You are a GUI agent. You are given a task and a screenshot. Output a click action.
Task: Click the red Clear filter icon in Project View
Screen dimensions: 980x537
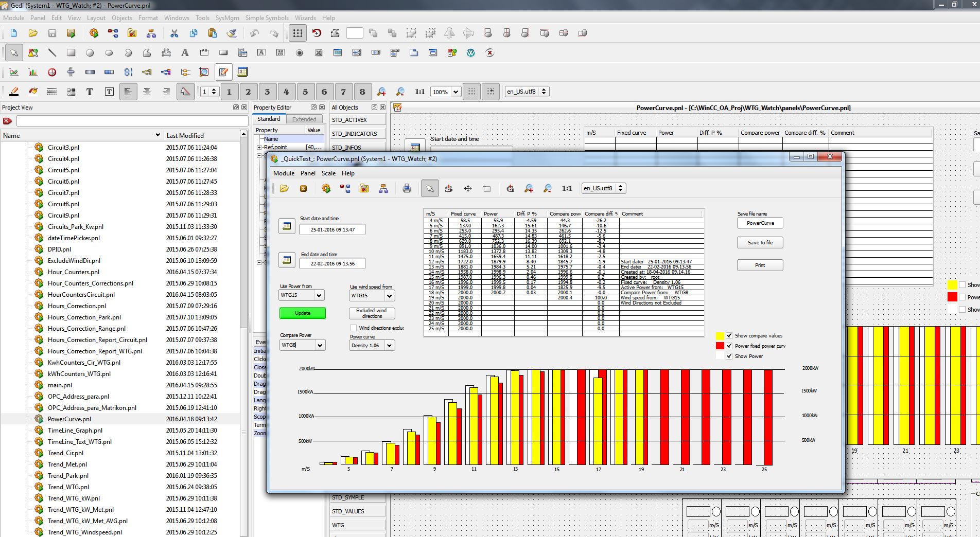(x=7, y=121)
